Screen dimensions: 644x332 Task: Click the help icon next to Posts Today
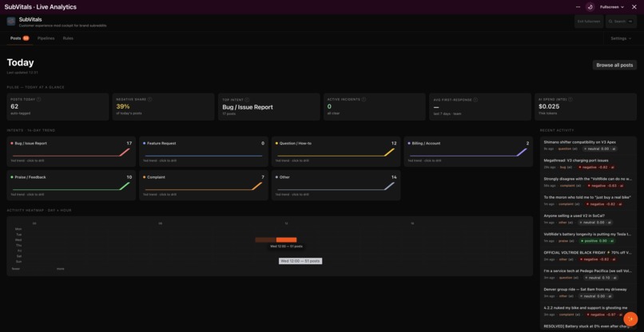pyautogui.click(x=38, y=99)
